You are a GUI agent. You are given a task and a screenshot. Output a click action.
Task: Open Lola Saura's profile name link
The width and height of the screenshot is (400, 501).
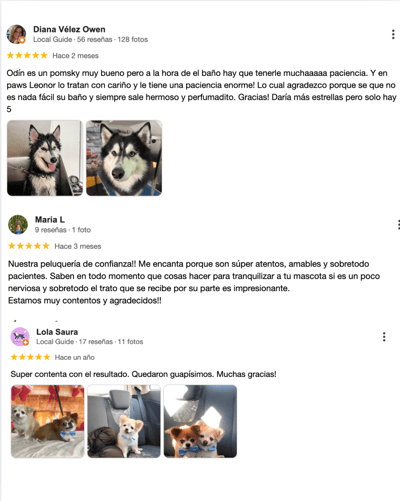[57, 332]
